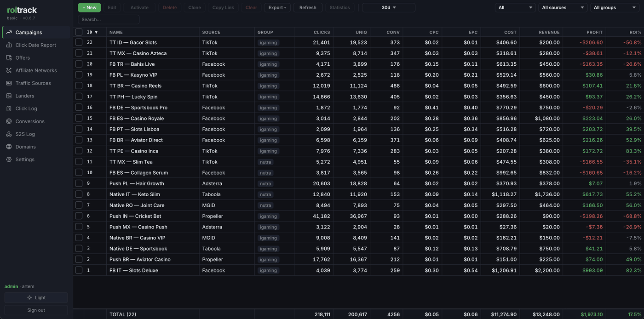Screen dimensions: 644x319
Task: Select the Traffic Sources sidebar icon
Action: click(9, 83)
